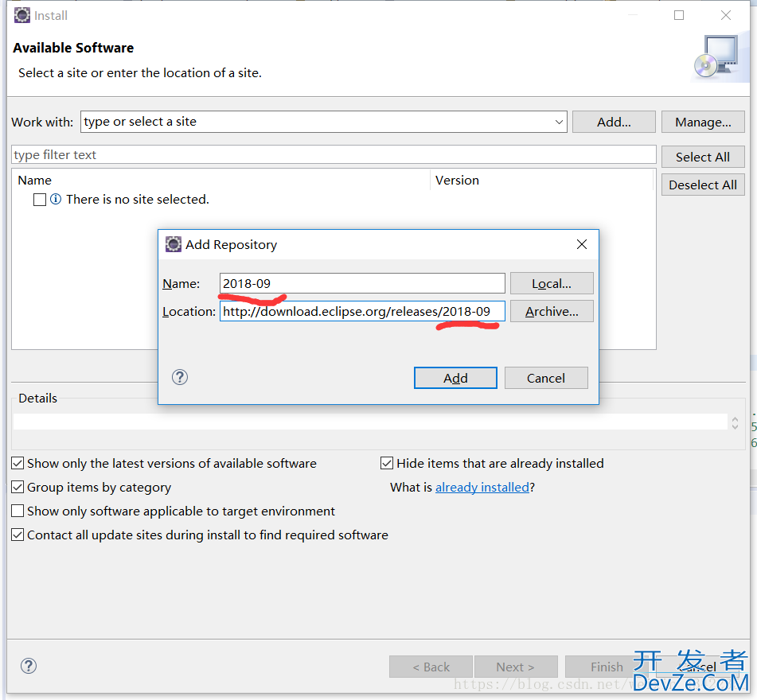Toggle Hide items that are already installed
Image resolution: width=757 pixels, height=700 pixels.
(x=387, y=463)
